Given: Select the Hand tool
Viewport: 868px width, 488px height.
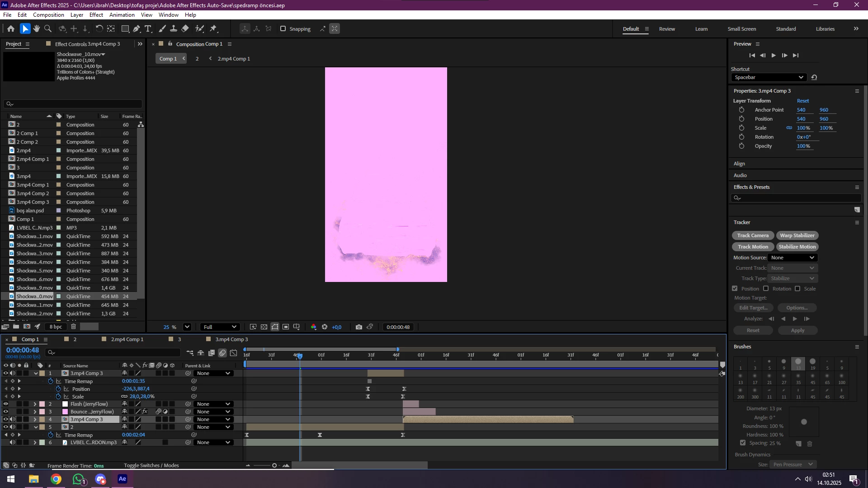Looking at the screenshot, I should [x=36, y=28].
